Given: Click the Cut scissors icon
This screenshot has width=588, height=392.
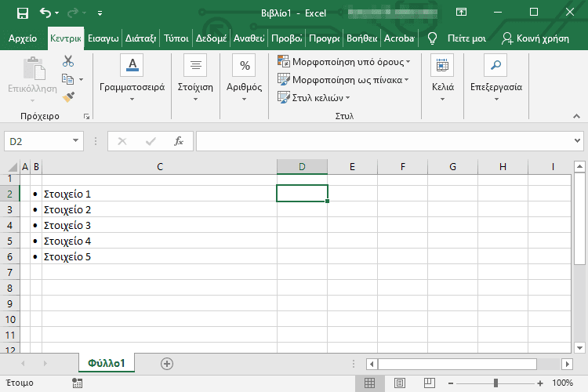Looking at the screenshot, I should pos(68,61).
